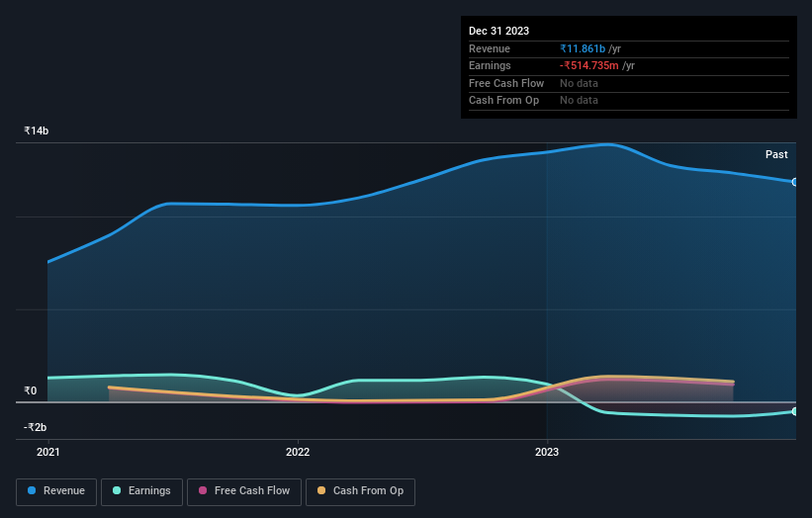Click the pink Free Cash Flow dot
This screenshot has width=812, height=518.
(203, 490)
